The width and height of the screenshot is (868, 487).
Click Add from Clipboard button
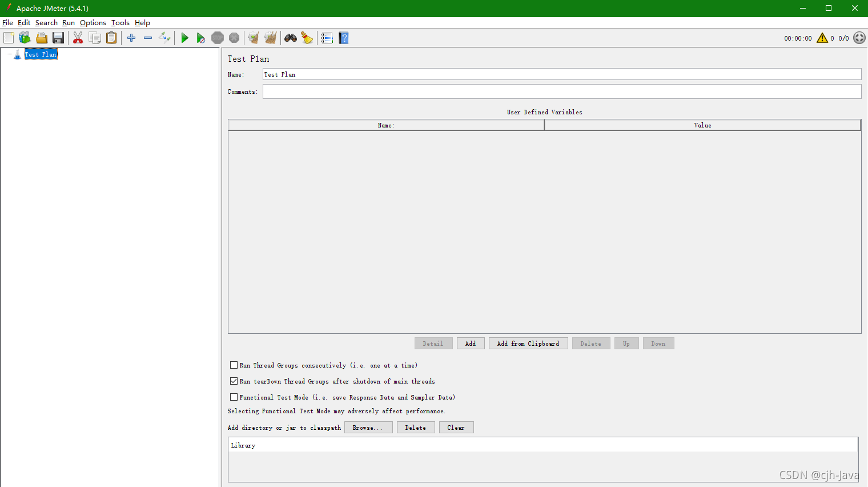(x=528, y=344)
